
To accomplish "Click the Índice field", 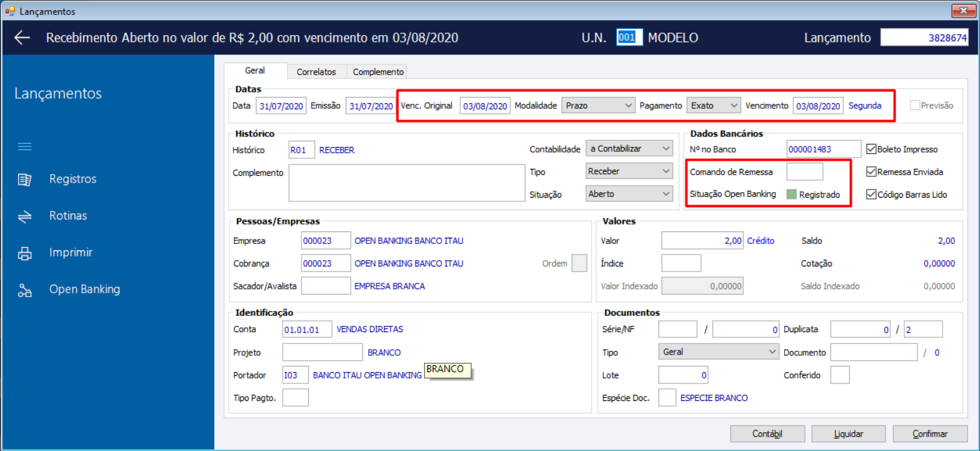I will pos(681,263).
